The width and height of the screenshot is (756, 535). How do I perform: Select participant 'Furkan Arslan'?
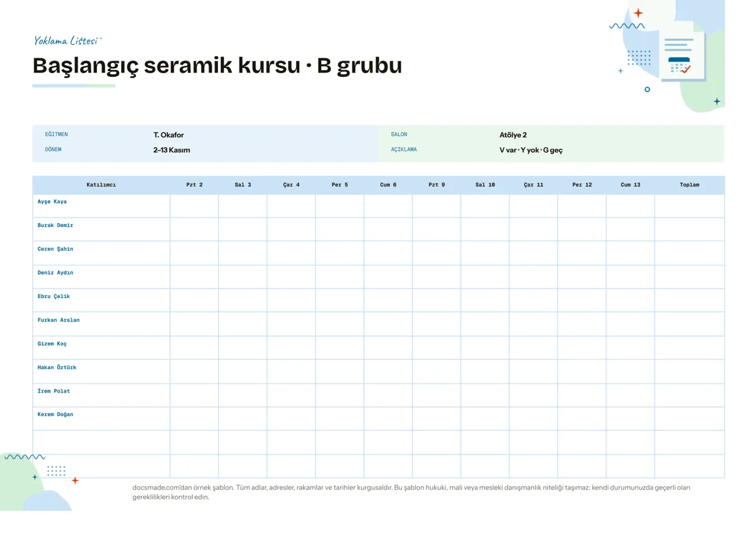click(x=59, y=320)
